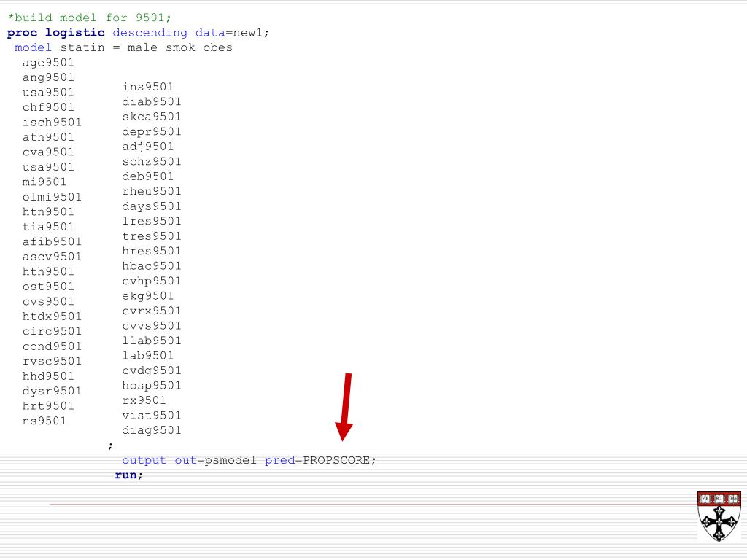Select the variable 'cva9501'
This screenshot has height=560, width=747.
click(x=48, y=152)
